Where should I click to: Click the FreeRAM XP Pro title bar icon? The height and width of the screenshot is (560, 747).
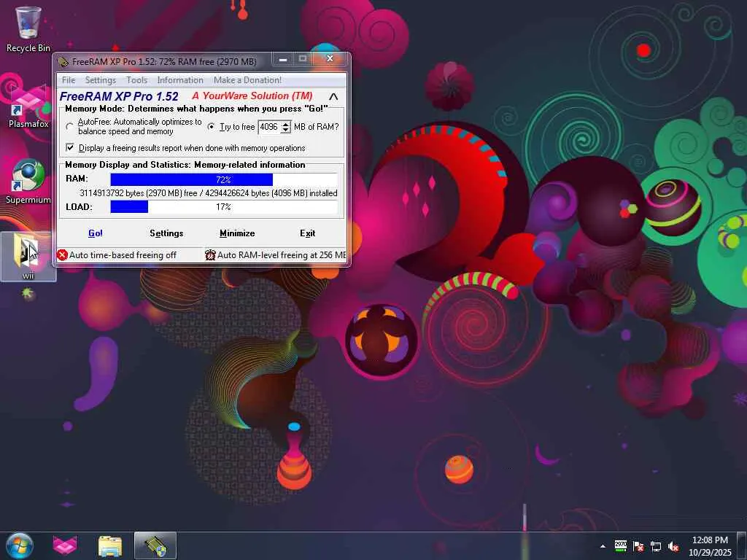pos(63,62)
